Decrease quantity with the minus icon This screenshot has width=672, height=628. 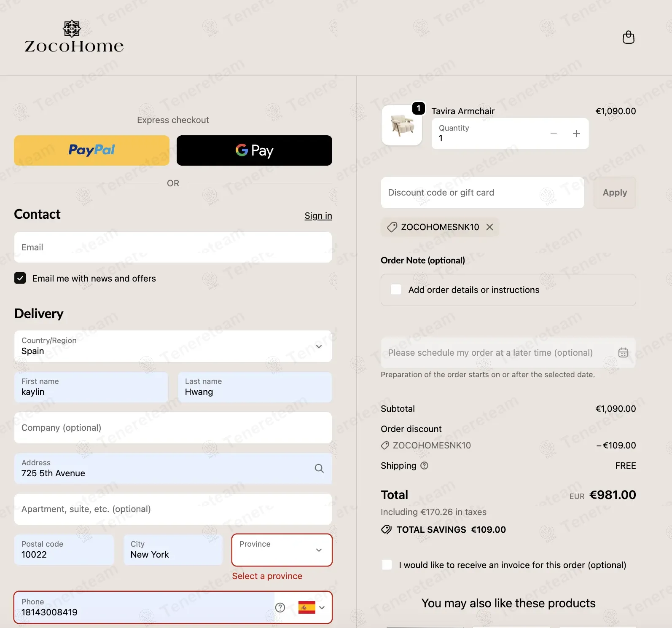click(x=554, y=134)
